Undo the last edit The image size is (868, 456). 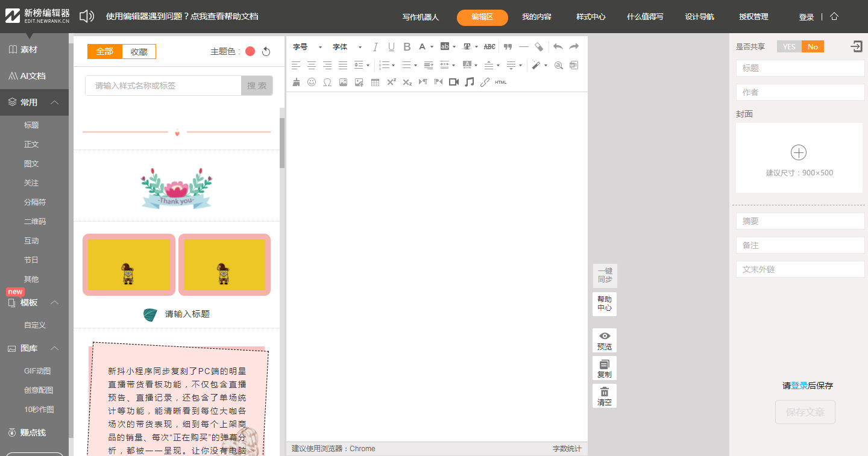pyautogui.click(x=558, y=47)
